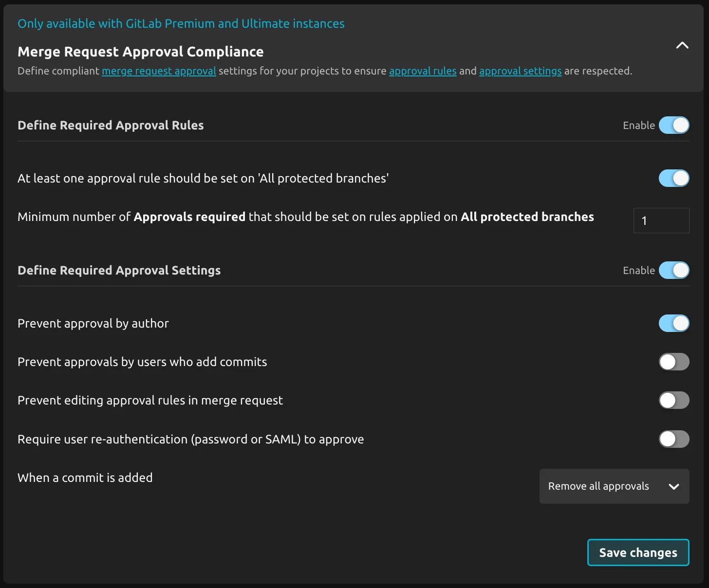
Task: Disable the Define Required Approval Settings toggle
Action: click(x=674, y=270)
